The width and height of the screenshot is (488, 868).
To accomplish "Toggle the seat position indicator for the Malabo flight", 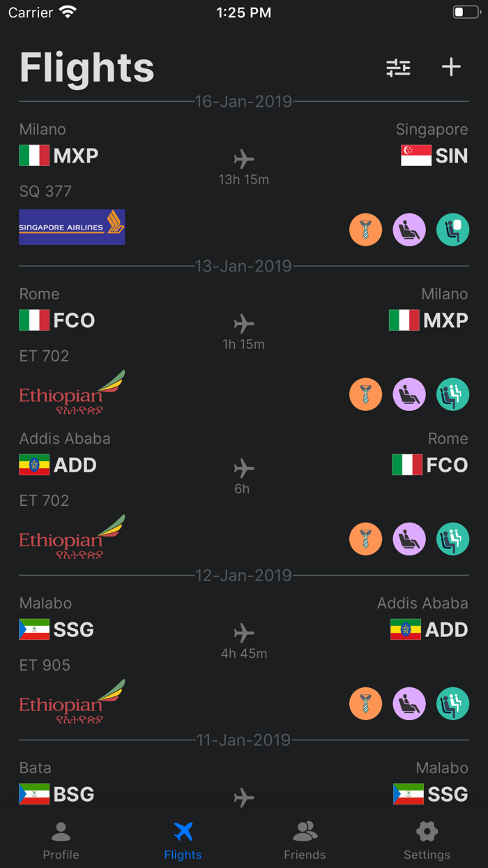I will tap(452, 703).
